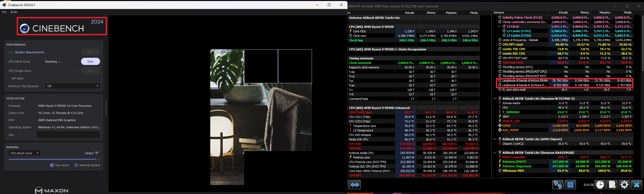Click the fan icon beside CPU2

click(x=500, y=126)
